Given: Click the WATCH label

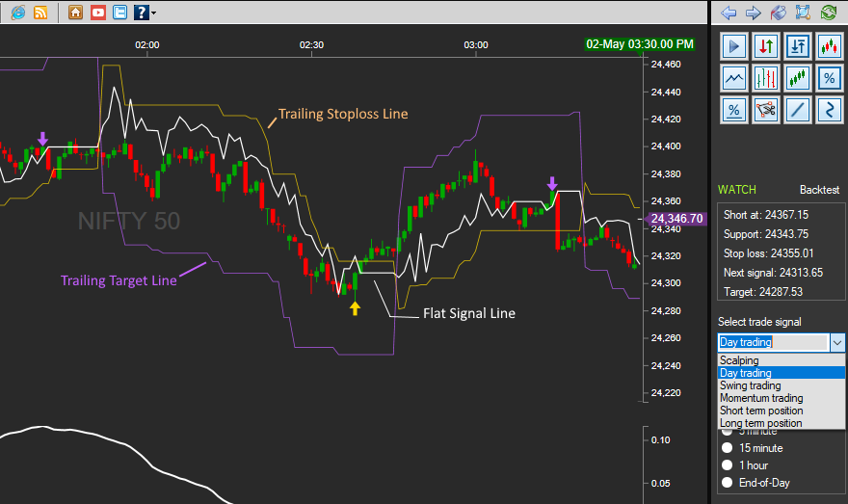Looking at the screenshot, I should pyautogui.click(x=737, y=190).
